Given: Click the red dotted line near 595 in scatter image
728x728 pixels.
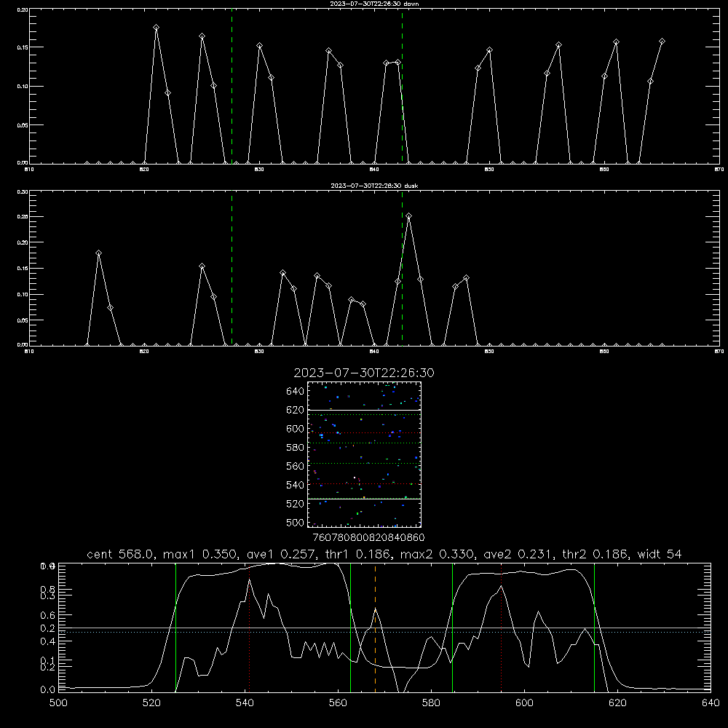Looking at the screenshot, I should (x=365, y=432).
